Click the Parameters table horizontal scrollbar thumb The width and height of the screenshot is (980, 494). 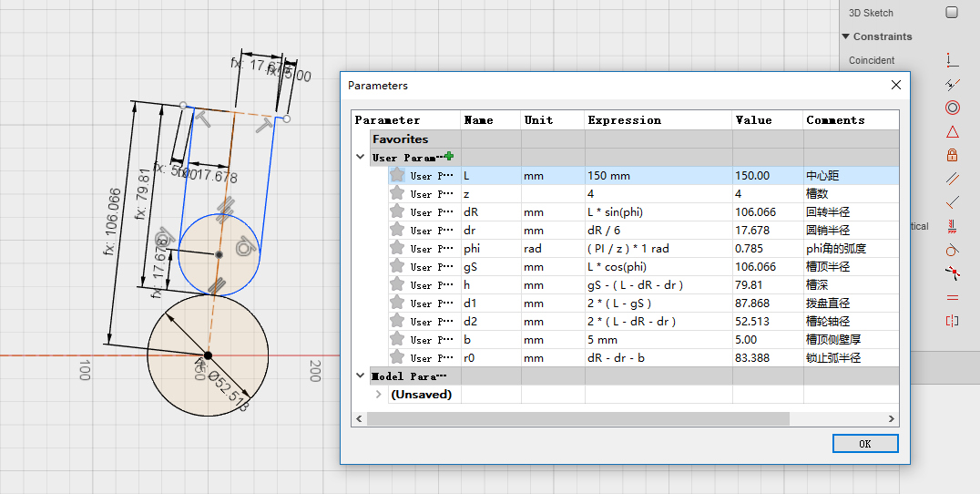(x=578, y=418)
